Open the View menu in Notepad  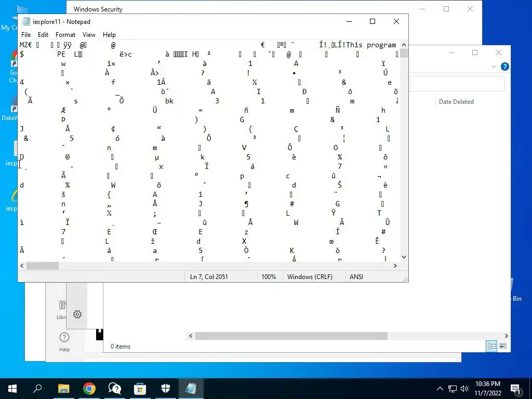(89, 35)
